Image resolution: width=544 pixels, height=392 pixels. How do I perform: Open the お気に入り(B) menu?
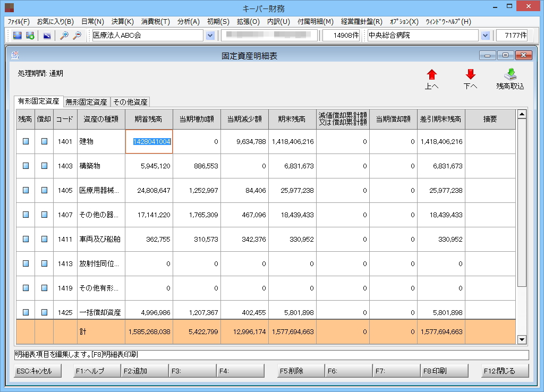tap(55, 21)
